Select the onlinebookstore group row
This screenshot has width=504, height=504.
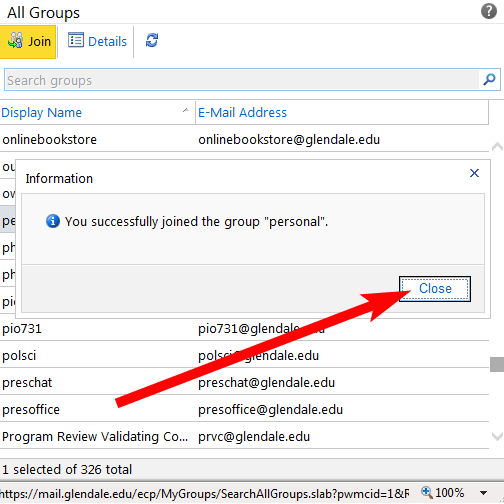pyautogui.click(x=244, y=139)
